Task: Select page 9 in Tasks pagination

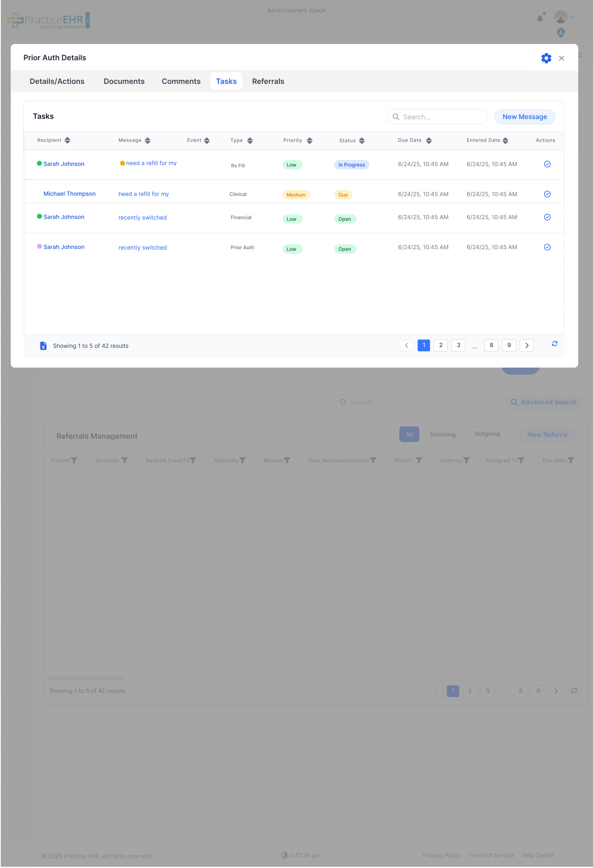Action: pyautogui.click(x=509, y=345)
